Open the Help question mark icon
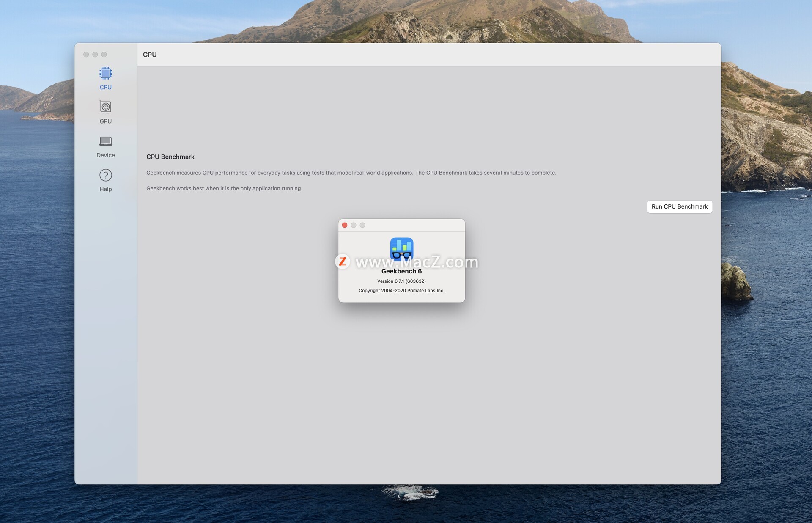 click(x=106, y=175)
